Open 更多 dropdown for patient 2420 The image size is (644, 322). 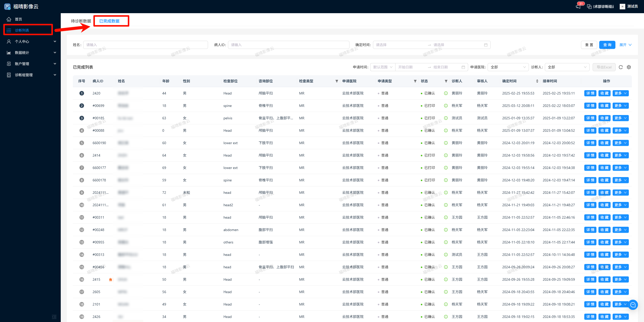pos(620,93)
